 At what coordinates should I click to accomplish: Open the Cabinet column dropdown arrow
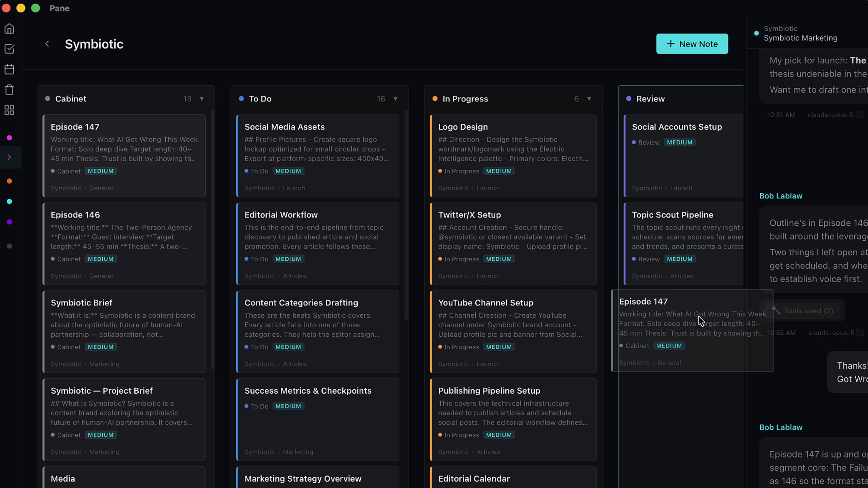(x=201, y=99)
